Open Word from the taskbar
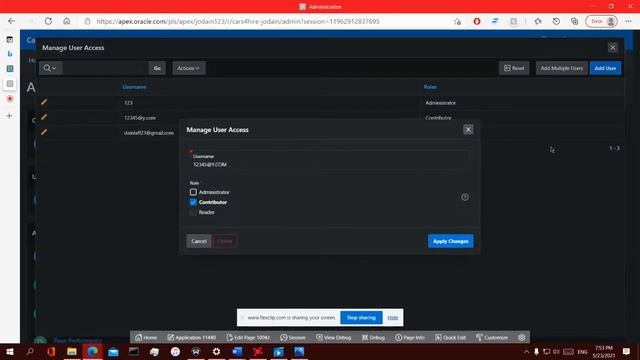Image resolution: width=640 pixels, height=360 pixels. pyautogui.click(x=237, y=351)
